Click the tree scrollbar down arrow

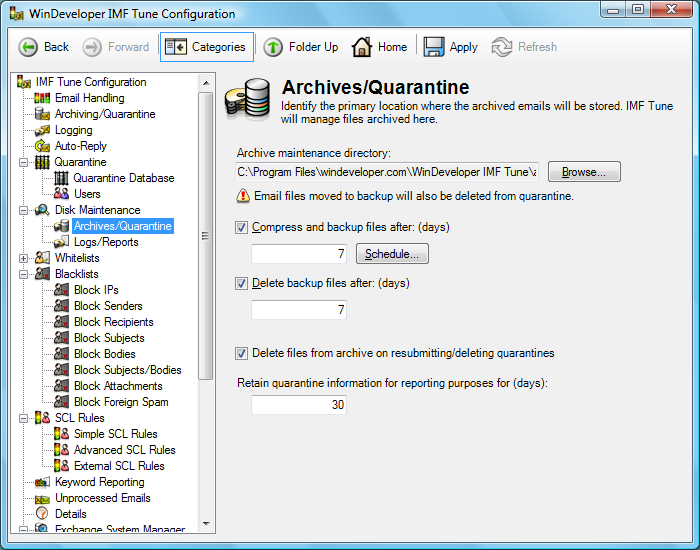(x=206, y=524)
